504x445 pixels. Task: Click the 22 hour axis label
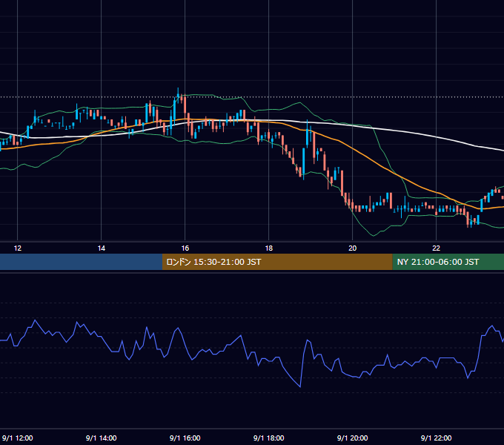[436, 248]
